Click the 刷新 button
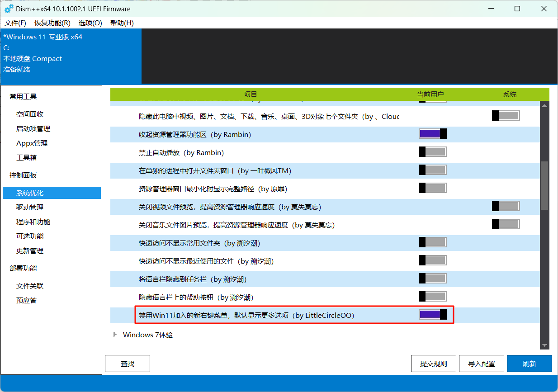This screenshot has height=392, width=558. [x=530, y=364]
